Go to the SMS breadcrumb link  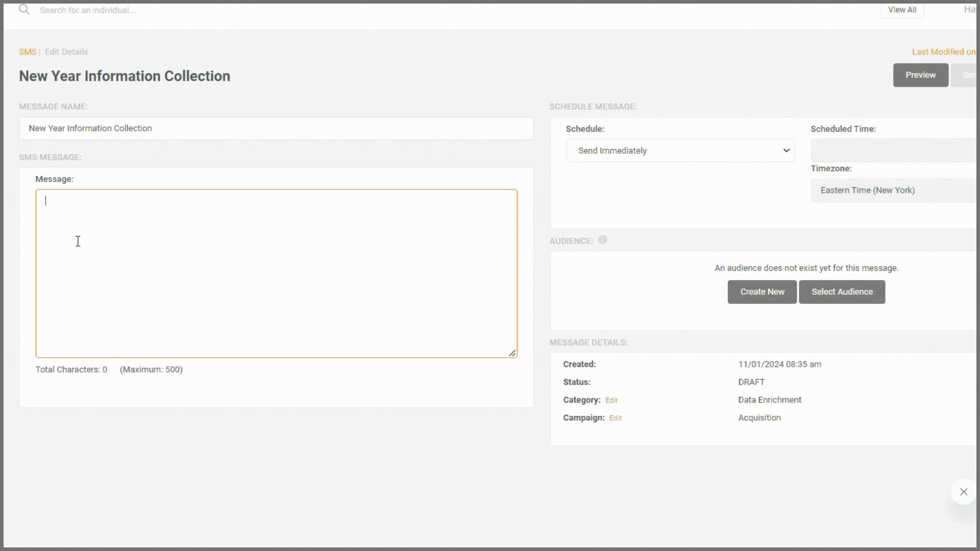[28, 52]
